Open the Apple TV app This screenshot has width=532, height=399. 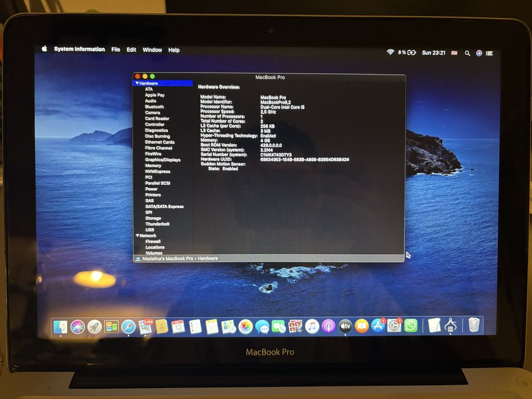point(346,327)
